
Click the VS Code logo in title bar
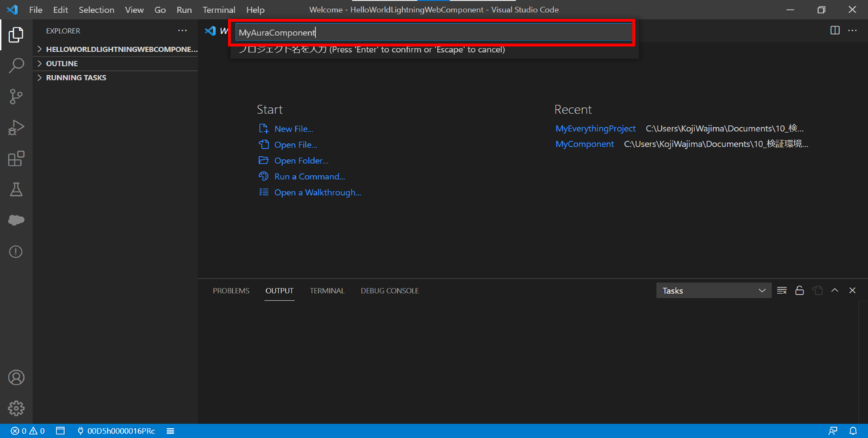click(12, 10)
